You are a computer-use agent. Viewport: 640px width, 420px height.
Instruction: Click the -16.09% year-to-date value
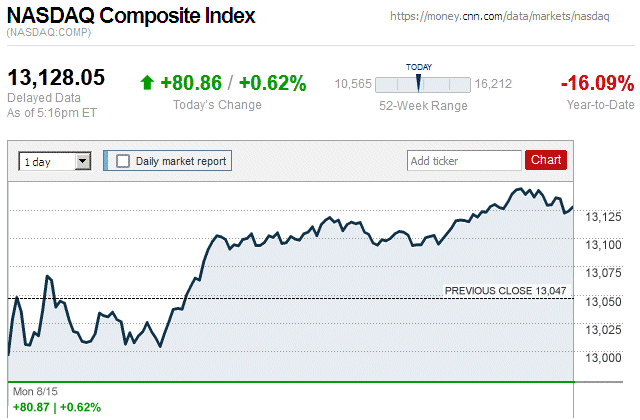pos(597,82)
